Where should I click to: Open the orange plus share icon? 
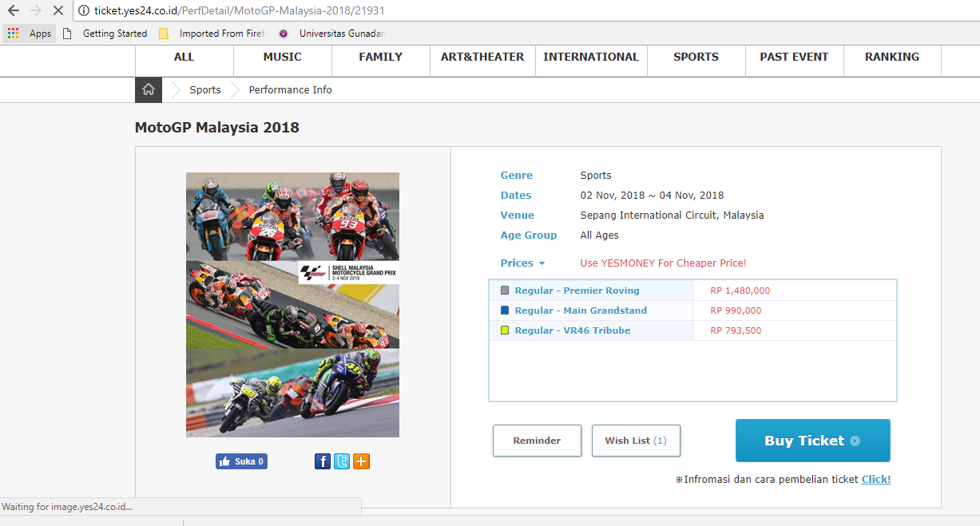[361, 461]
